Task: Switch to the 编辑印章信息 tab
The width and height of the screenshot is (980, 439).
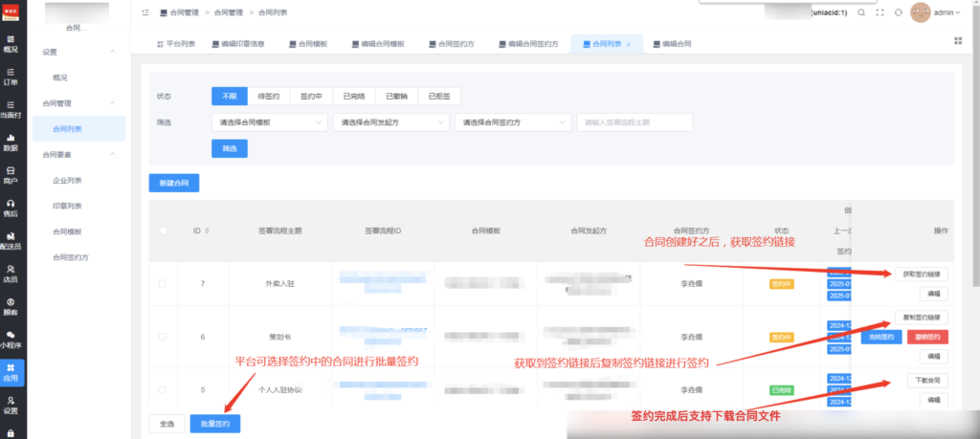Action: coord(238,44)
